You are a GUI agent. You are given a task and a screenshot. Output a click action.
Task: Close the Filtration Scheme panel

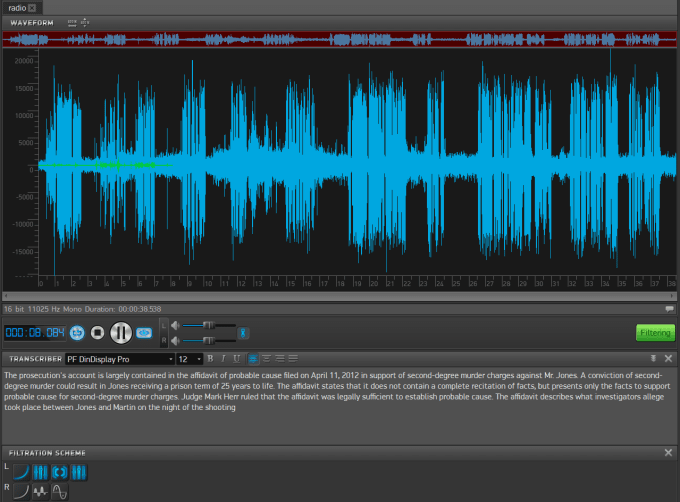click(x=668, y=453)
